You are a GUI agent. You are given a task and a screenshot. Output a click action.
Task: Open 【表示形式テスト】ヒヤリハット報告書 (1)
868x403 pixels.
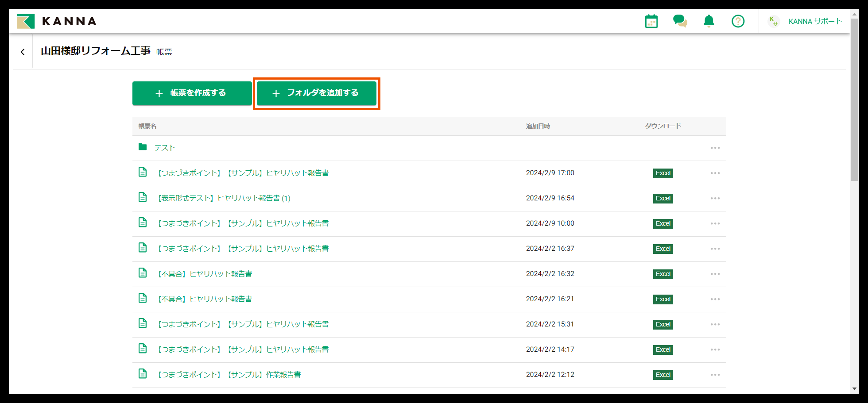tap(224, 198)
